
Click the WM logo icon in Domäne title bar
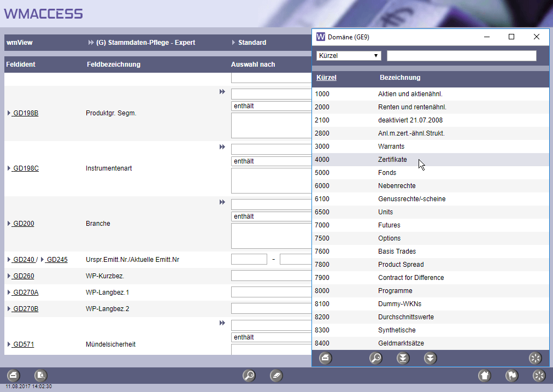[x=321, y=37]
